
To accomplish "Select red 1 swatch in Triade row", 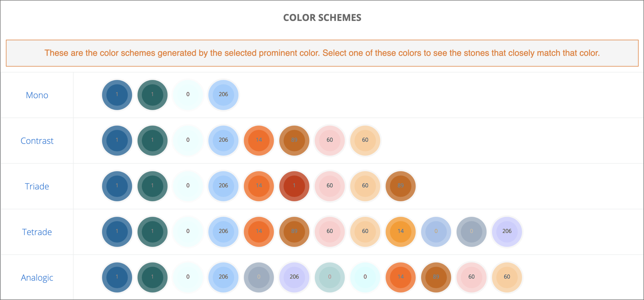I will tap(294, 186).
